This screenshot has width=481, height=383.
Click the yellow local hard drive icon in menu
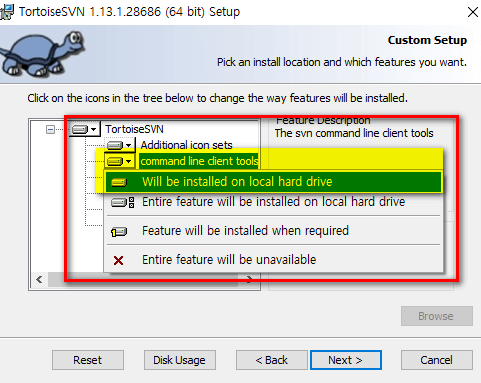[x=119, y=182]
